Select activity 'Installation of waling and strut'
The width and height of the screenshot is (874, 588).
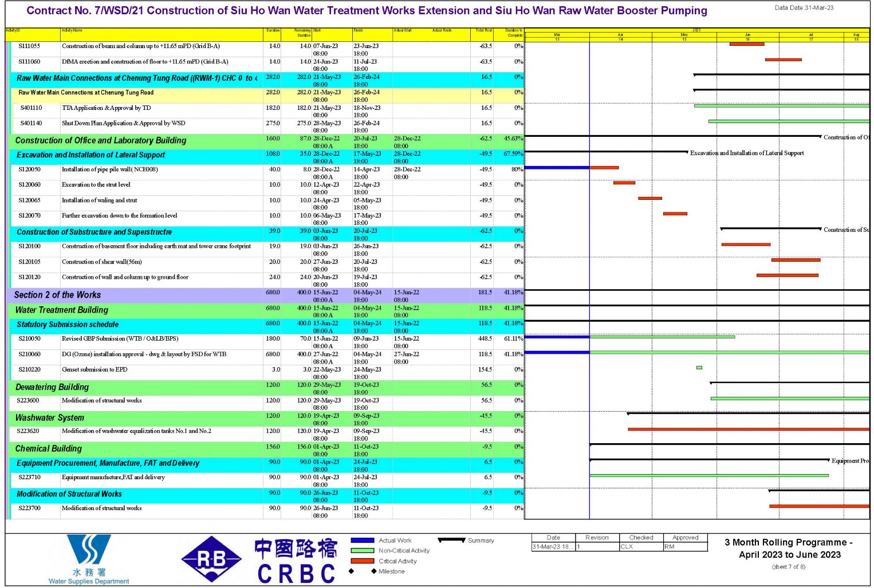click(x=99, y=200)
